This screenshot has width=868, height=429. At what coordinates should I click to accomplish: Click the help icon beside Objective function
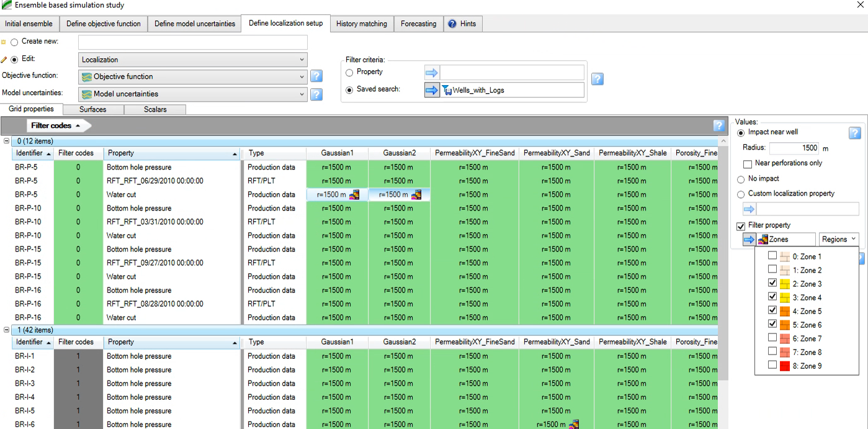pos(316,76)
